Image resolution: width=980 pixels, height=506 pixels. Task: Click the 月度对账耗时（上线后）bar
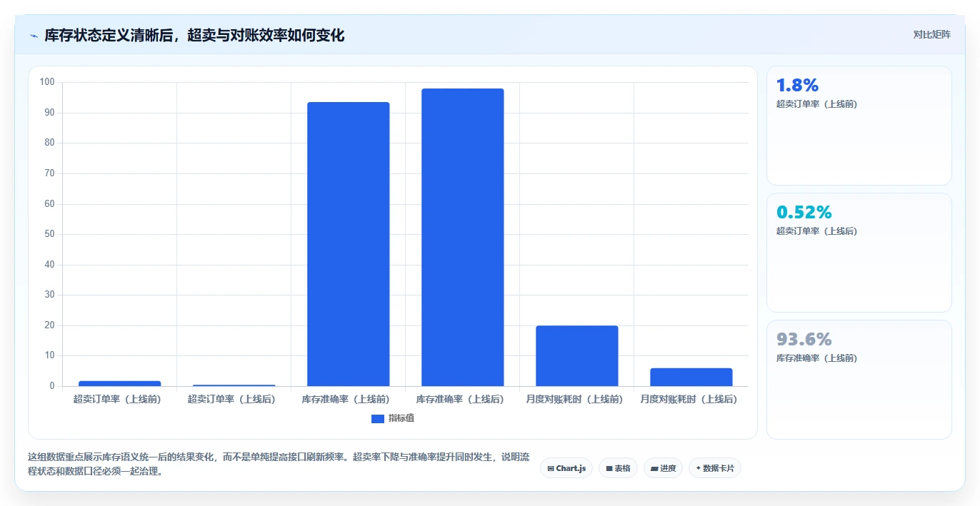coord(691,378)
